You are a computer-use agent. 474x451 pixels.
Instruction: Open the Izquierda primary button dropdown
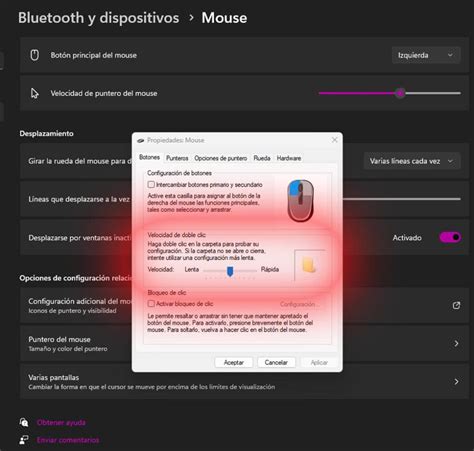[x=426, y=55]
